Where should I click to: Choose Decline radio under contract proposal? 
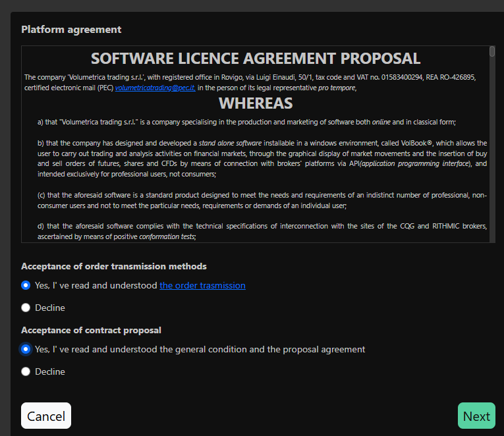[26, 371]
